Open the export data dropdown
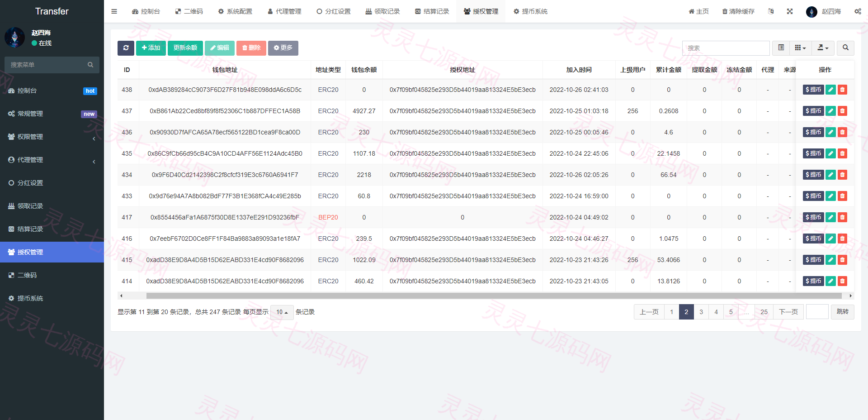 [x=823, y=48]
